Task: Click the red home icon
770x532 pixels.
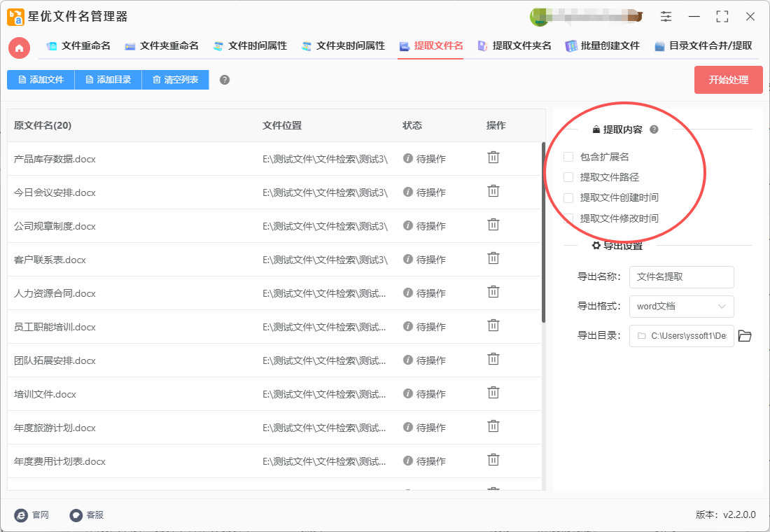Action: 20,48
